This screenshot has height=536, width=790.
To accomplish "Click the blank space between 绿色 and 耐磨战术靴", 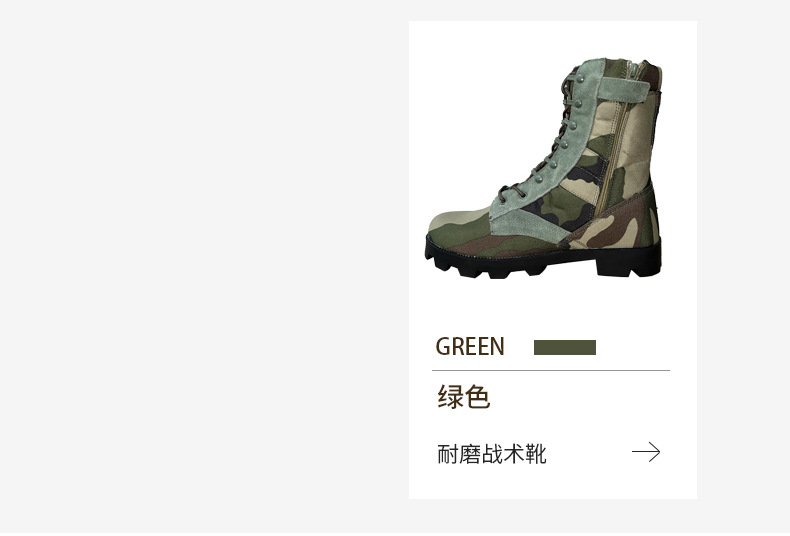I will [x=553, y=426].
